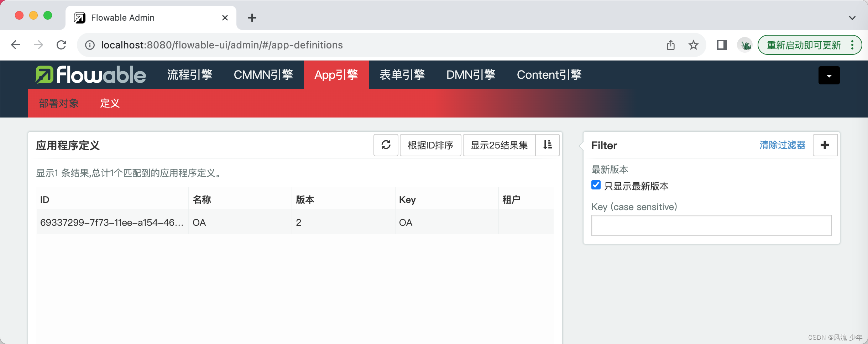Image resolution: width=868 pixels, height=344 pixels.
Task: Switch to Content引擎 tab
Action: point(549,75)
